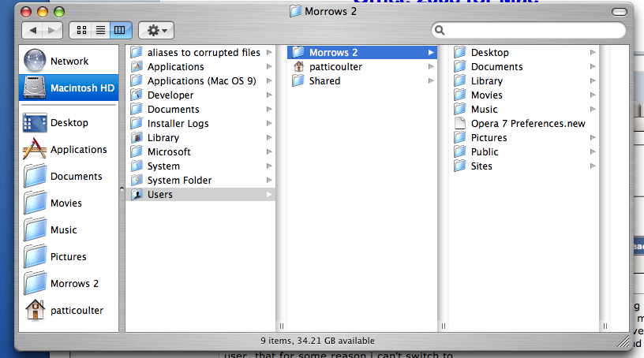Click first column width handle at bottom

pyautogui.click(x=281, y=326)
